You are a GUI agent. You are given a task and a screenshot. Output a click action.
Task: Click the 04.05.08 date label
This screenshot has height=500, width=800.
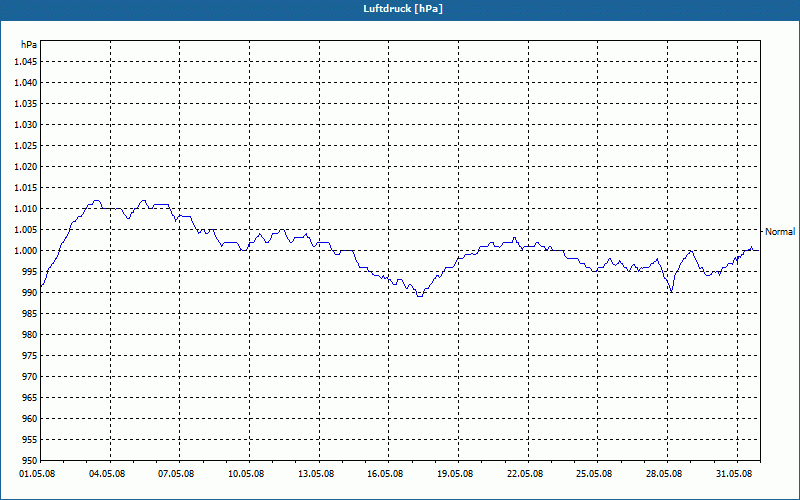pos(107,473)
